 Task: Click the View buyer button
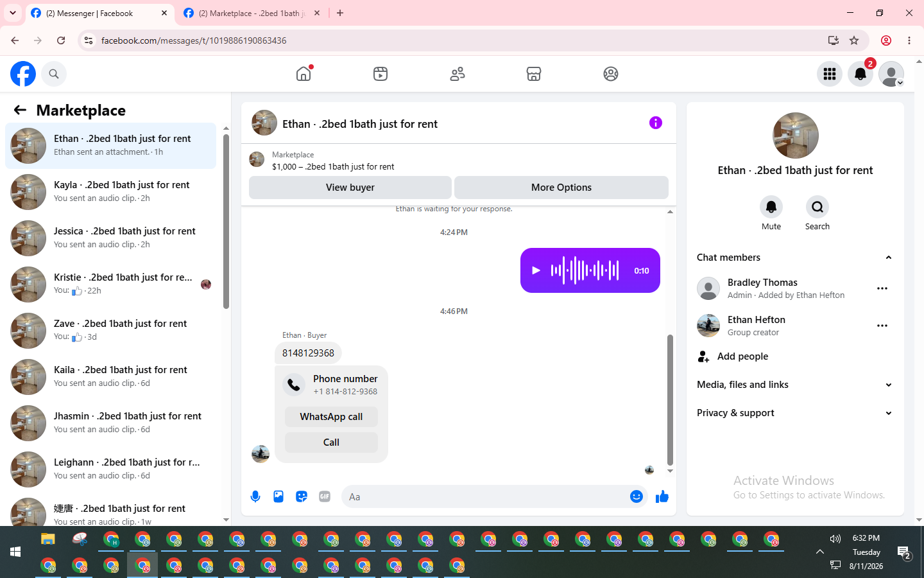tap(350, 188)
